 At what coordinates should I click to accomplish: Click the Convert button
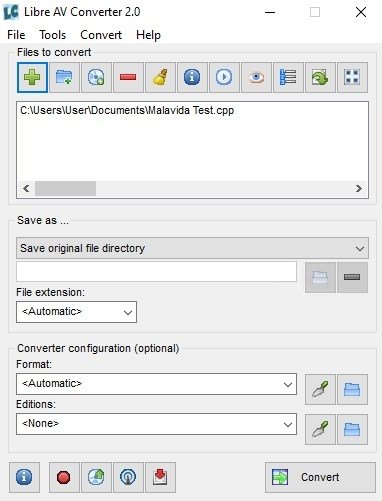point(320,477)
